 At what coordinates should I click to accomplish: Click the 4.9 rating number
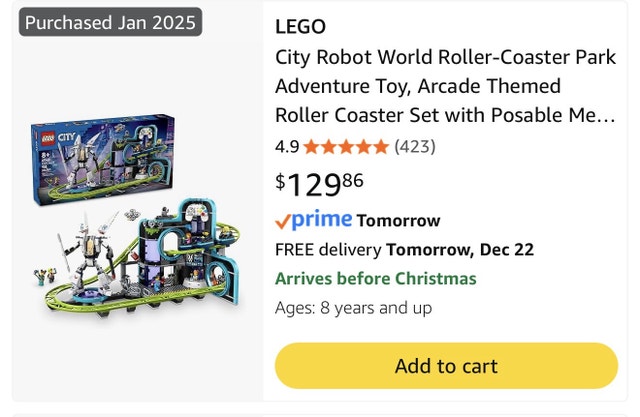tap(286, 147)
